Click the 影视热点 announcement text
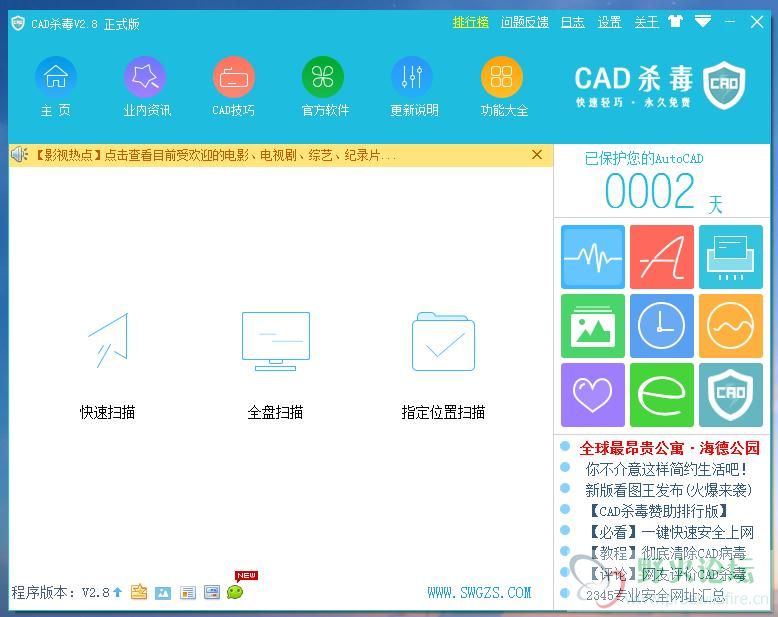 pos(214,155)
